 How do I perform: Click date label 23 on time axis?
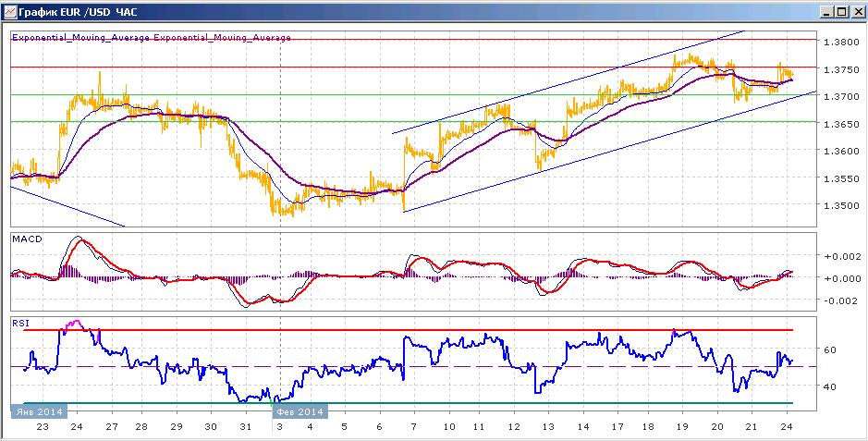(43, 426)
